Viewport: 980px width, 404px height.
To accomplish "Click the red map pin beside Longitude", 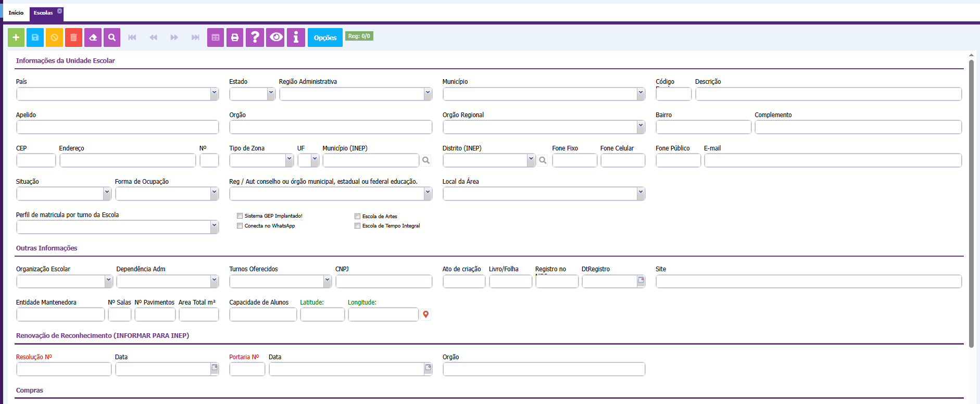I will point(426,314).
